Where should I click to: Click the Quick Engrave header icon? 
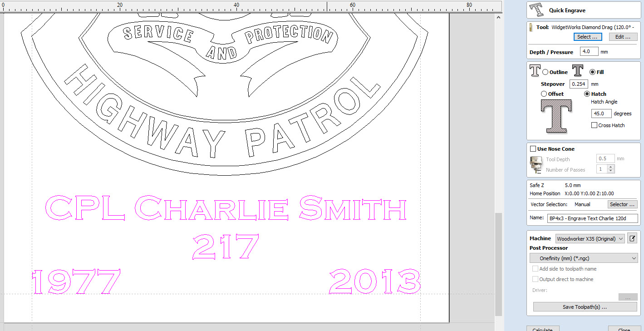[537, 10]
